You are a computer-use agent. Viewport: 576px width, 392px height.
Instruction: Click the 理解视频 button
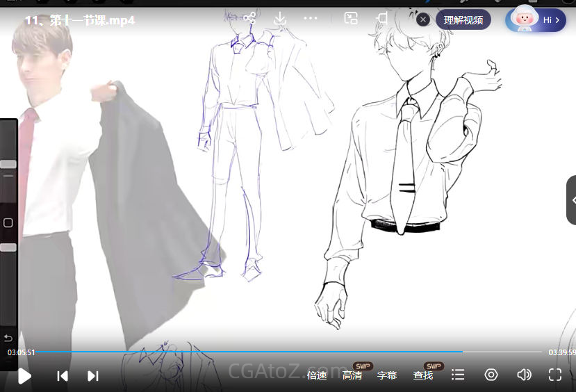pos(463,19)
